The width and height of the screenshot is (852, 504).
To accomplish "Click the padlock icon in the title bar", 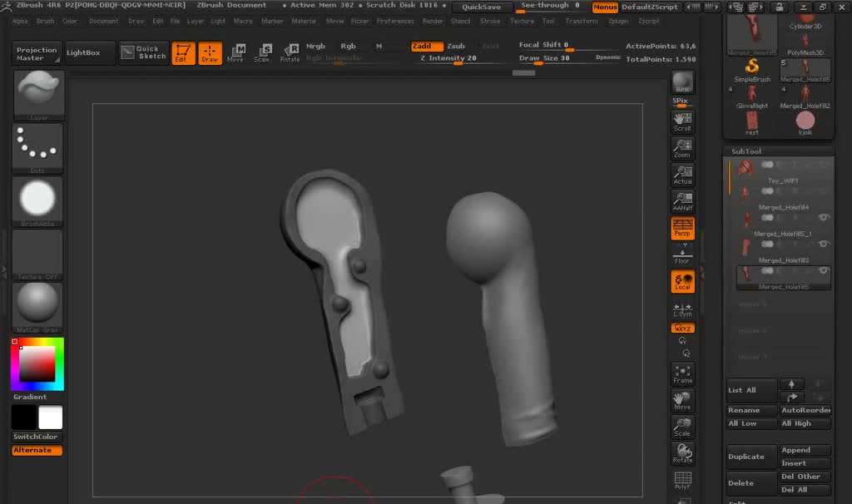I will (779, 7).
